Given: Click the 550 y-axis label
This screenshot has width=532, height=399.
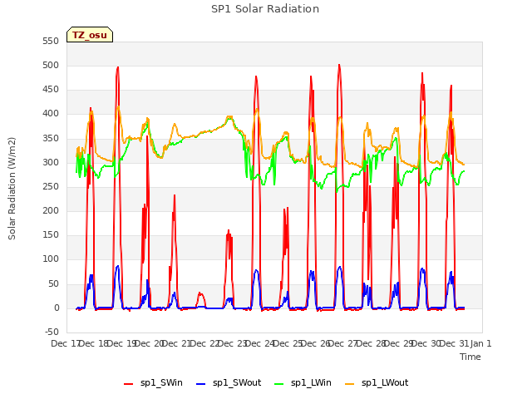Looking at the screenshot, I should 51,42.
